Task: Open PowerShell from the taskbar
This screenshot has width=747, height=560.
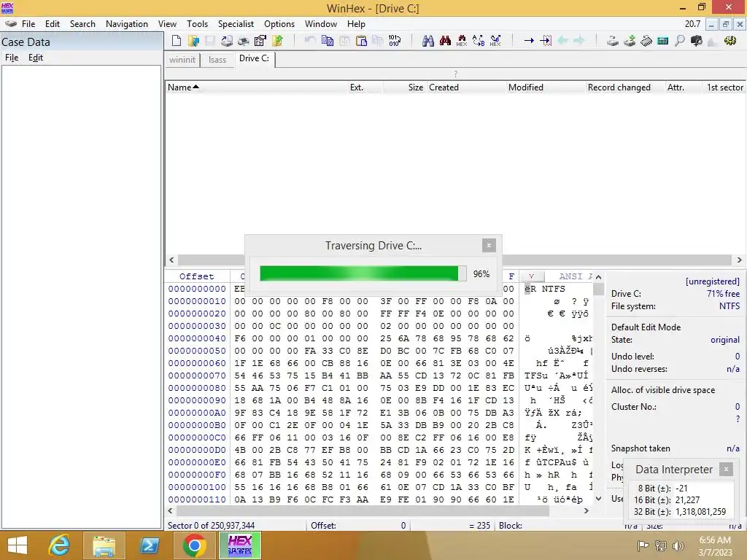Action: point(149,545)
